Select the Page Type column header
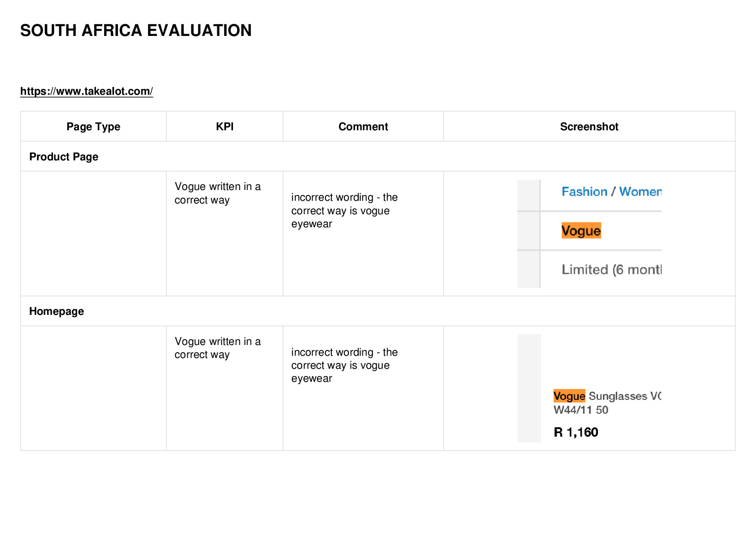 point(93,127)
